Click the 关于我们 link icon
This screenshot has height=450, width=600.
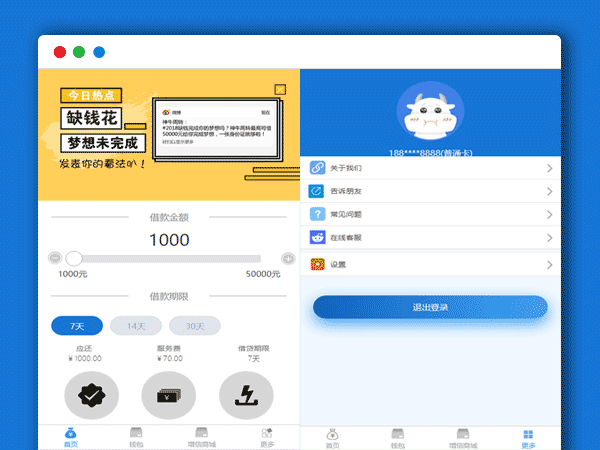(318, 168)
